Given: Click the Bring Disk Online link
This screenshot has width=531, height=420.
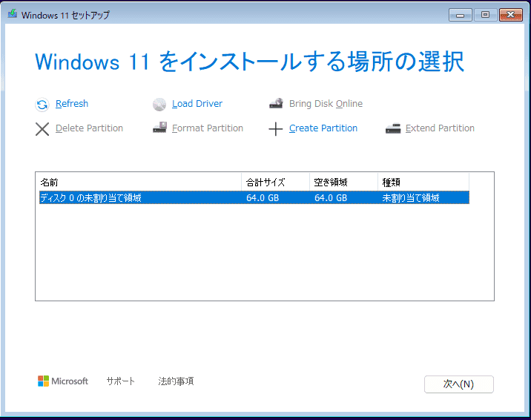Looking at the screenshot, I should click(x=326, y=104).
